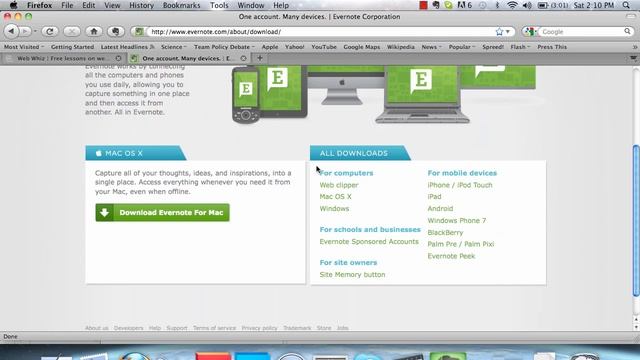Viewport: 640px width, 360px height.
Task: Go back with the Back arrow button
Action: point(11,31)
